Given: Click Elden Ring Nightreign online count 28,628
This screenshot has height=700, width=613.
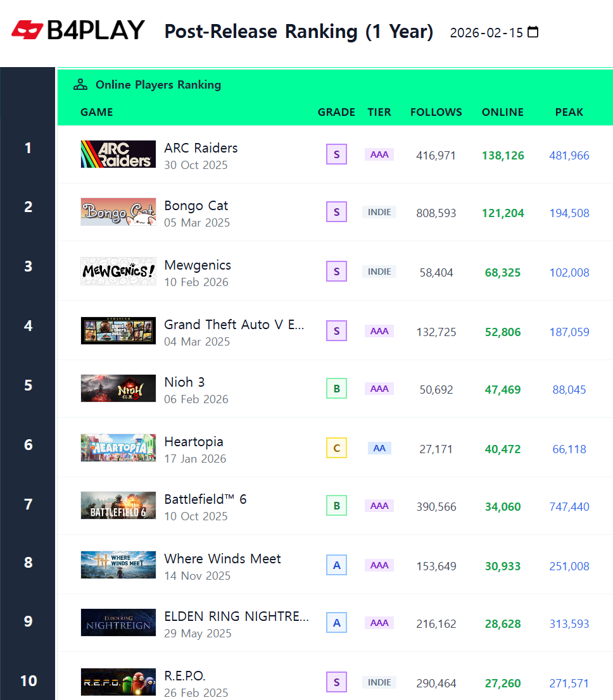Looking at the screenshot, I should pos(503,623).
